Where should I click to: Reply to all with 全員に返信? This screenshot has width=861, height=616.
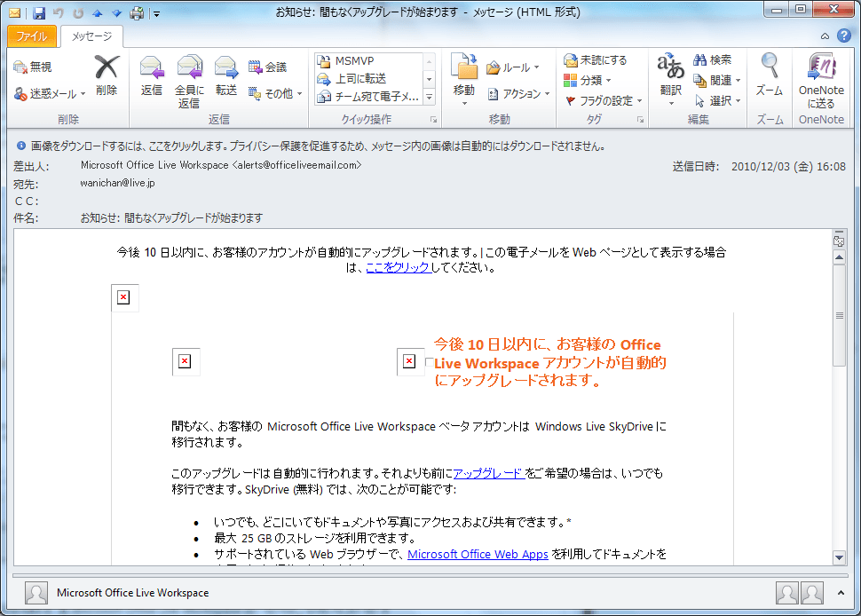189,82
